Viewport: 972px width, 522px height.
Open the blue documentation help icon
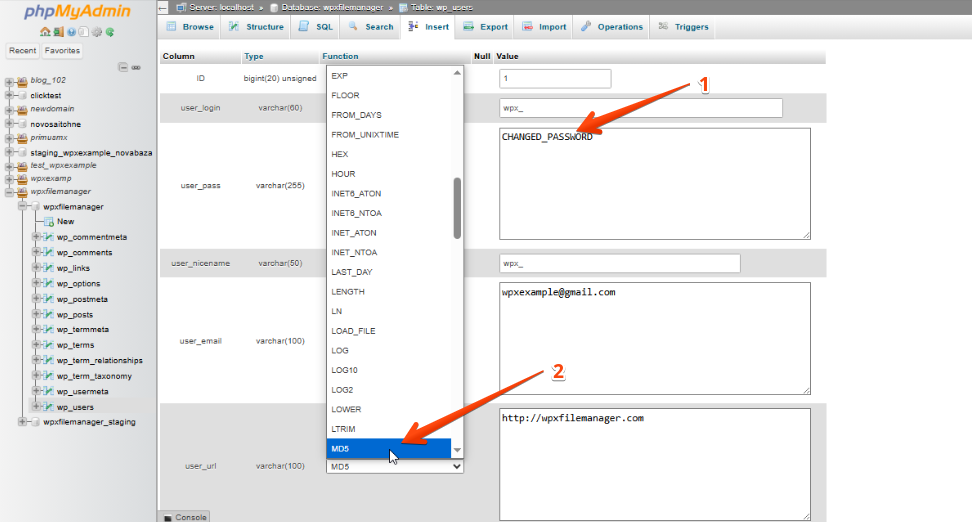pos(72,32)
